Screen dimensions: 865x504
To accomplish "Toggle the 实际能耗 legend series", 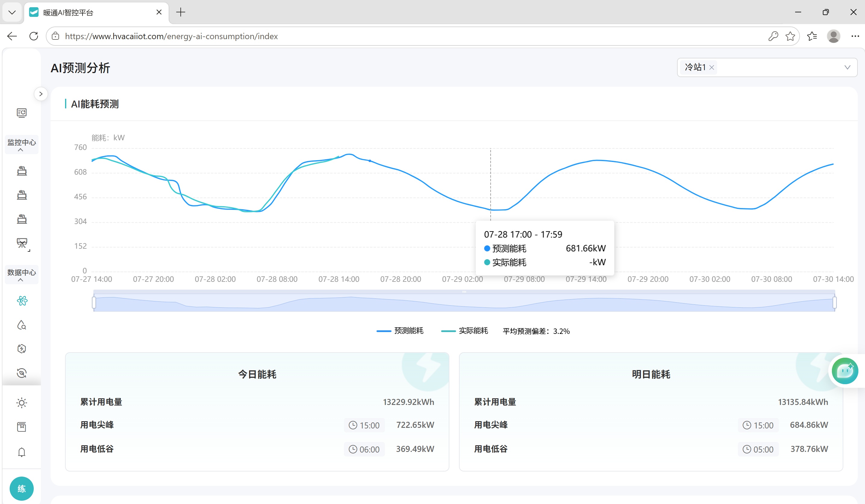I will [464, 331].
